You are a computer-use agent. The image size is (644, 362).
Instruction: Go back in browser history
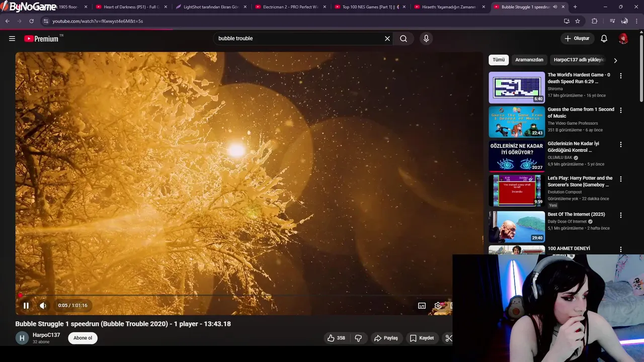point(8,21)
